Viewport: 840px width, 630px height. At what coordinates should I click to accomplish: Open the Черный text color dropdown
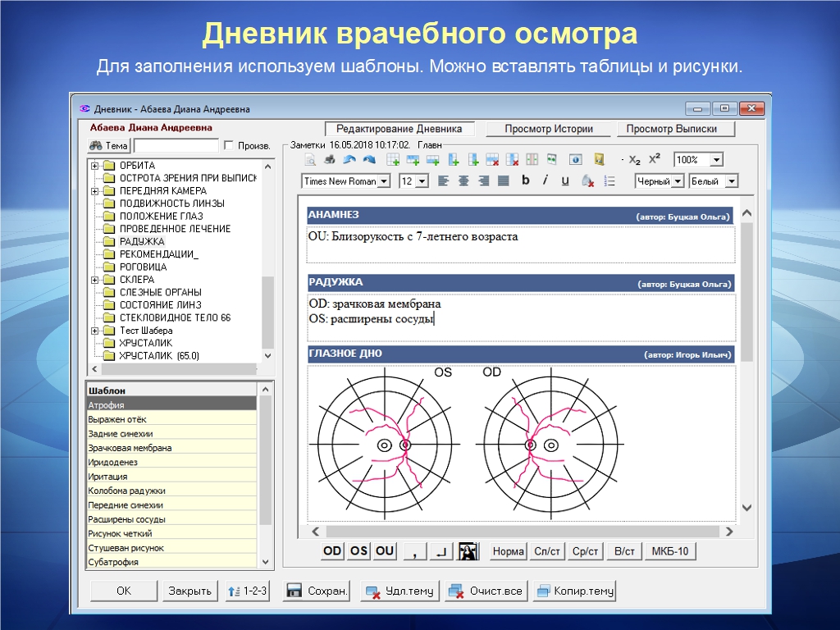point(678,181)
